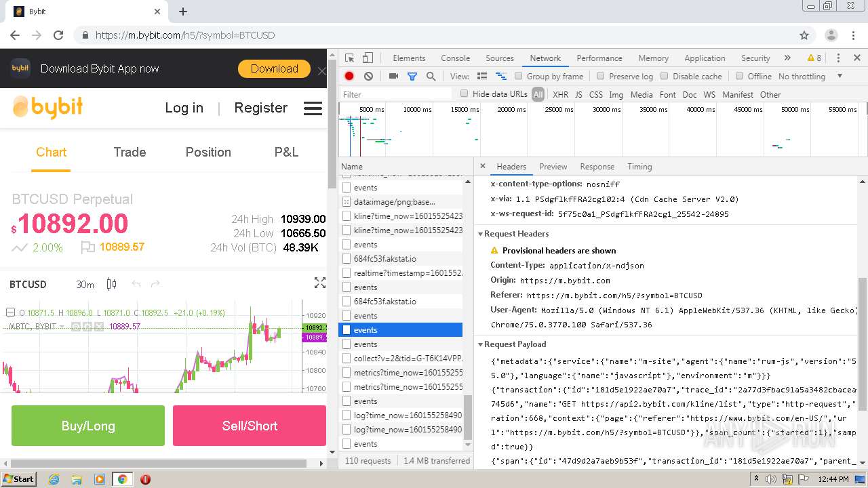Viewport: 868px width, 488px height.
Task: Dismiss the Download Bybit App banner
Action: pos(322,70)
